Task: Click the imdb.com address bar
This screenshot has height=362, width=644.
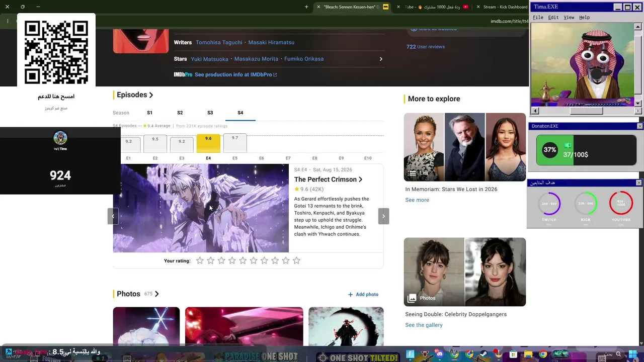Action: click(x=509, y=21)
